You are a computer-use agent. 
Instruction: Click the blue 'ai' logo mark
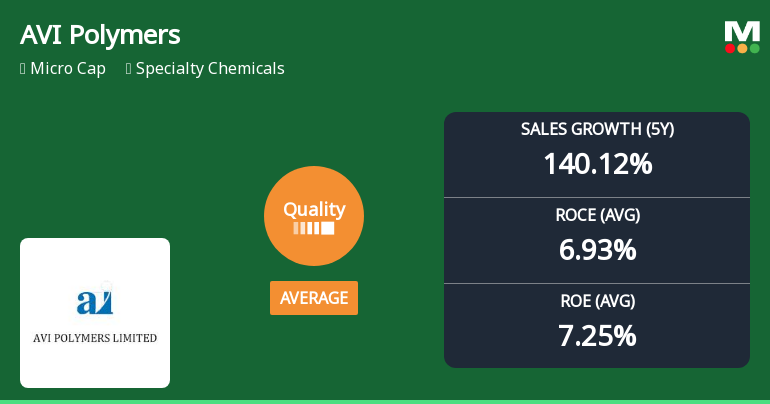click(95, 301)
